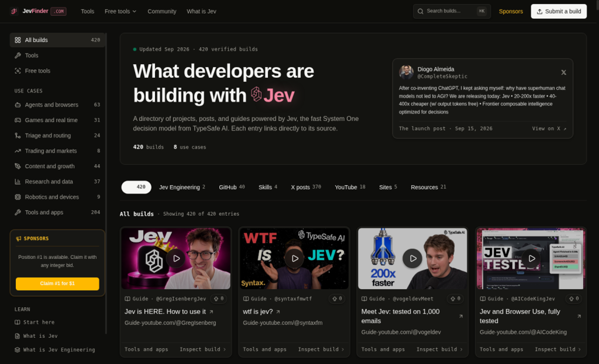Select All builds in the sidebar
The height and width of the screenshot is (364, 599).
(57, 40)
